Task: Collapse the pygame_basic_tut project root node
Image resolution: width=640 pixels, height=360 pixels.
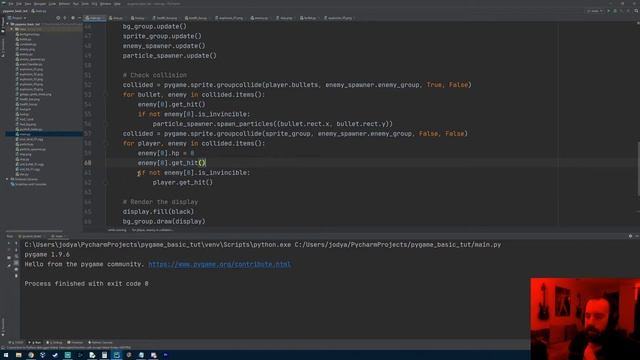Action: 8,24
